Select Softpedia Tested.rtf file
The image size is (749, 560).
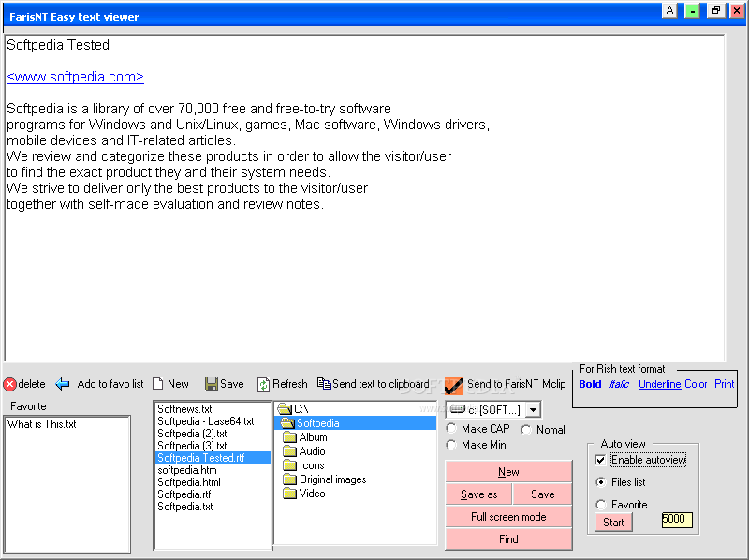click(213, 458)
